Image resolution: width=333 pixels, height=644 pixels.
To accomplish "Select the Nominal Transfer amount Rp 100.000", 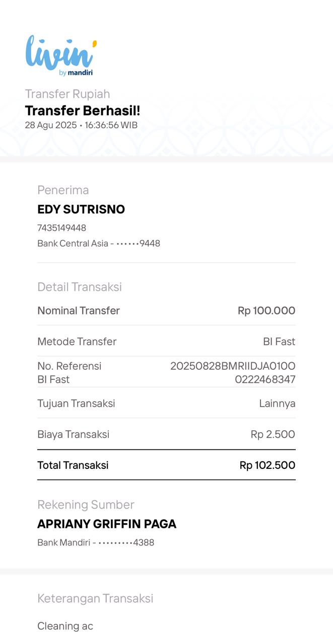I will pos(267,310).
